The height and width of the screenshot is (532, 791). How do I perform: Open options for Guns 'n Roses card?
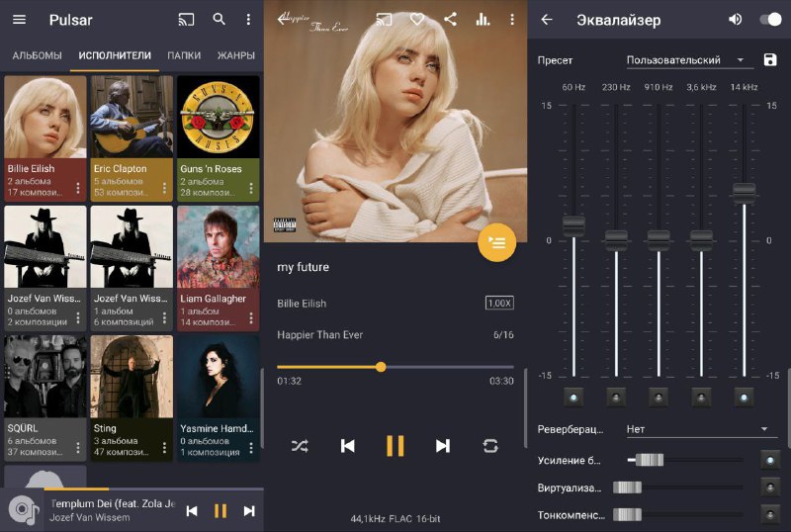(x=251, y=188)
